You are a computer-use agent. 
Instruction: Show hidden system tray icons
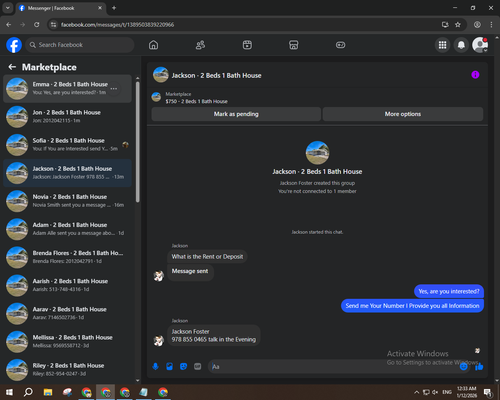point(416,392)
